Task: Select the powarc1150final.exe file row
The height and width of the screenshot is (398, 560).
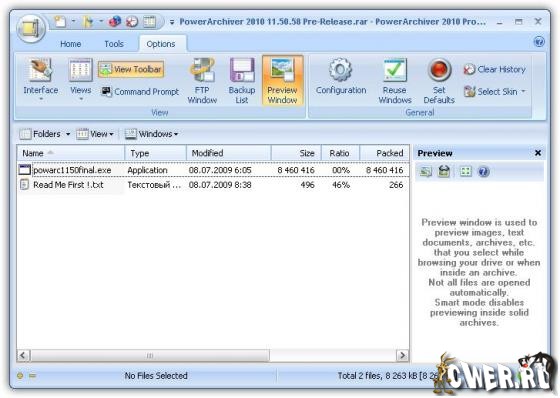Action: click(x=213, y=170)
